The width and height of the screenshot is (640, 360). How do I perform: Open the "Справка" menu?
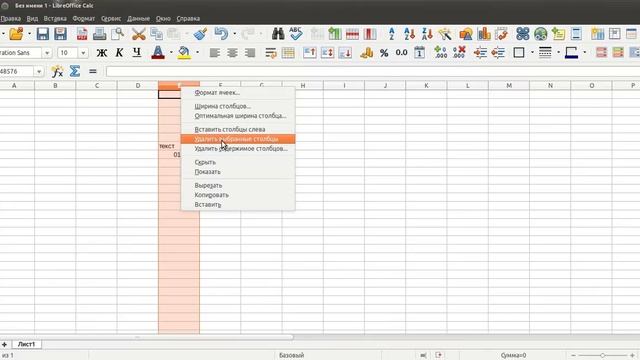click(188, 19)
